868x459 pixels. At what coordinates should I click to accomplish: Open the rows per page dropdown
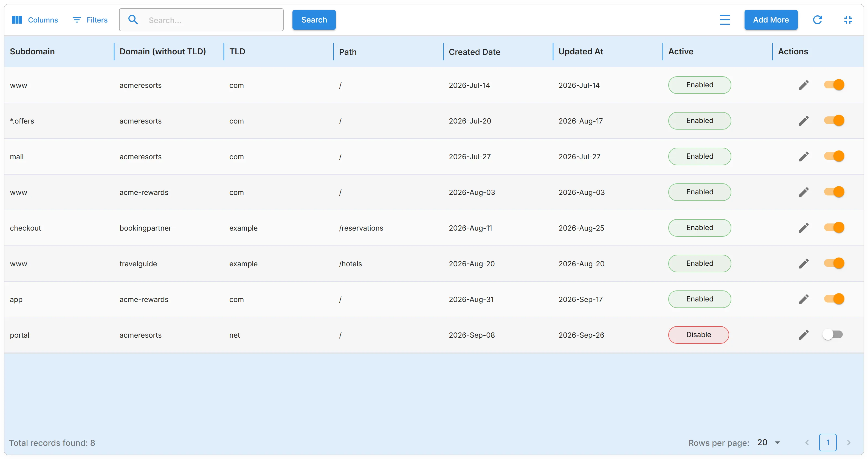click(769, 443)
